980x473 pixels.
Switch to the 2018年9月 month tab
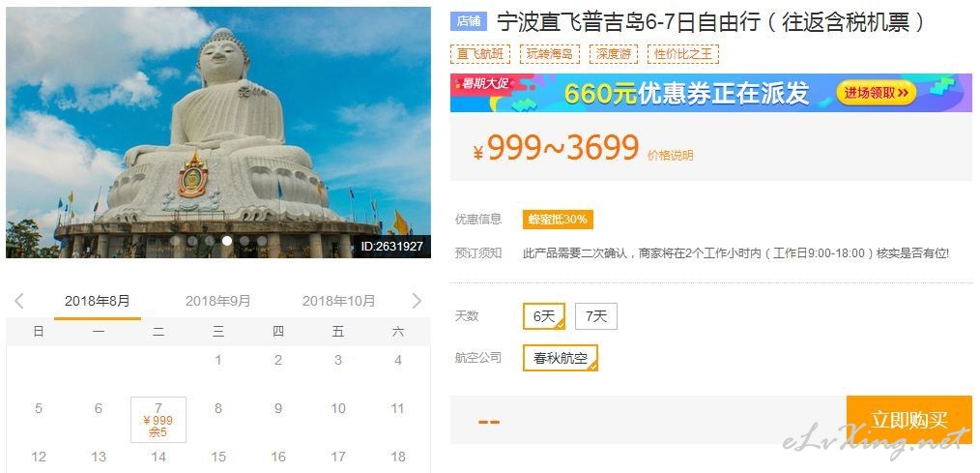pos(217,302)
